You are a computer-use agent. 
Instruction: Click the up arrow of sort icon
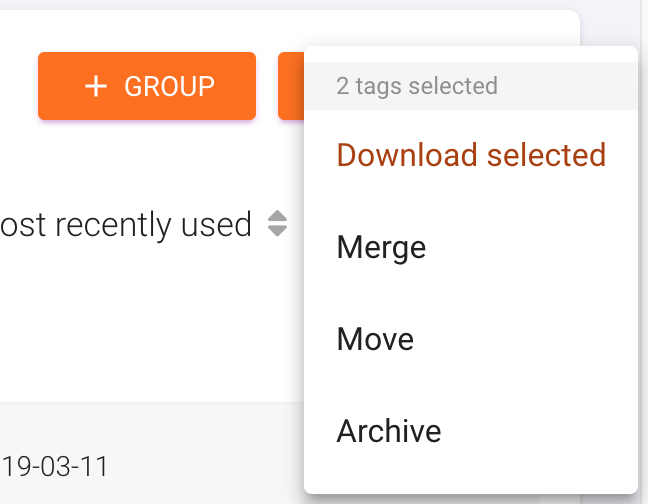[x=278, y=217]
